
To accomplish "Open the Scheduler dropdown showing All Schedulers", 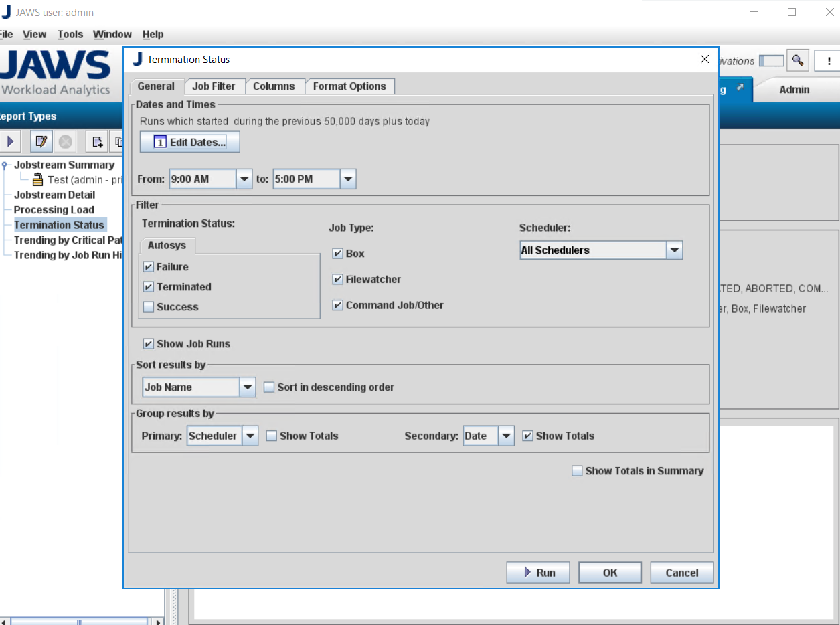I will 674,250.
